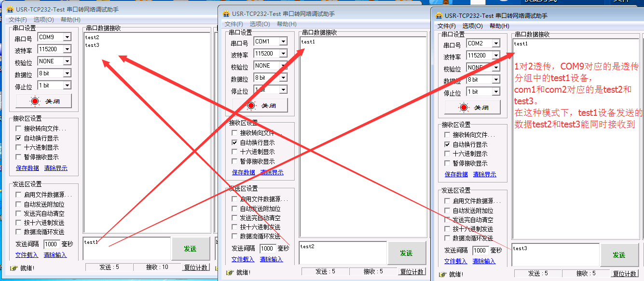This screenshot has width=644, height=281.
Task: Toggle 自动换行显示 in the COM9 window
Action: [18, 138]
